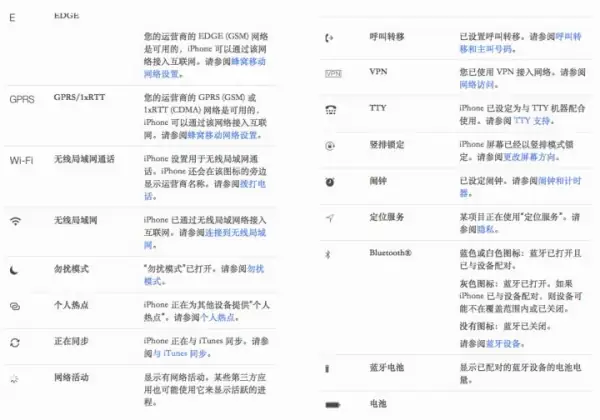The image size is (600, 420).
Task: Click the network activity spinner icon
Action: click(14, 379)
